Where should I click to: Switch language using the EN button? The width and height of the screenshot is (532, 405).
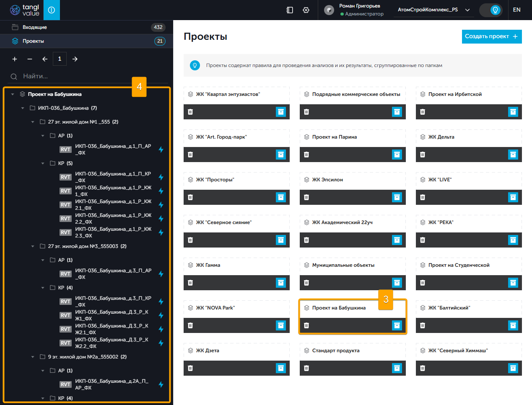point(516,10)
